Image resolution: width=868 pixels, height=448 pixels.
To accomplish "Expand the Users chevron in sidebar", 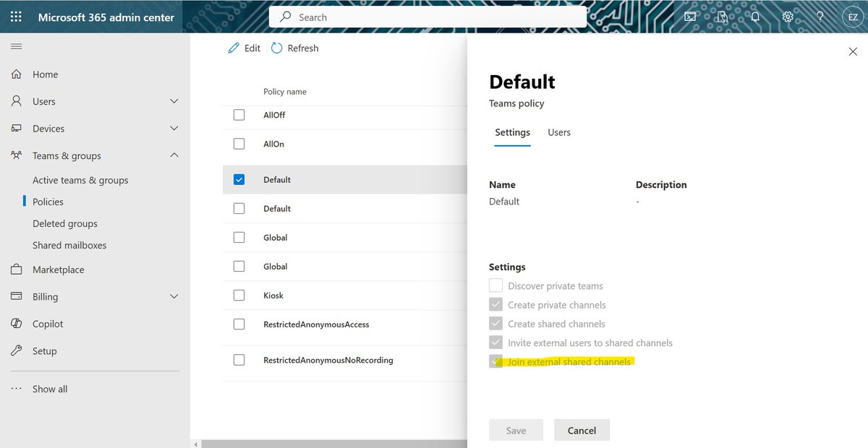I will pos(174,102).
